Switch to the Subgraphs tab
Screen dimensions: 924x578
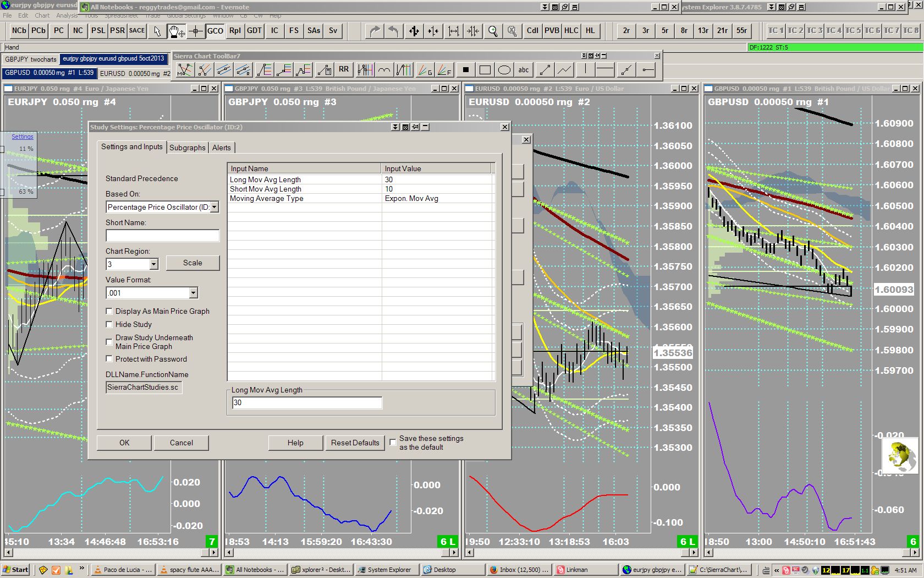pos(187,148)
